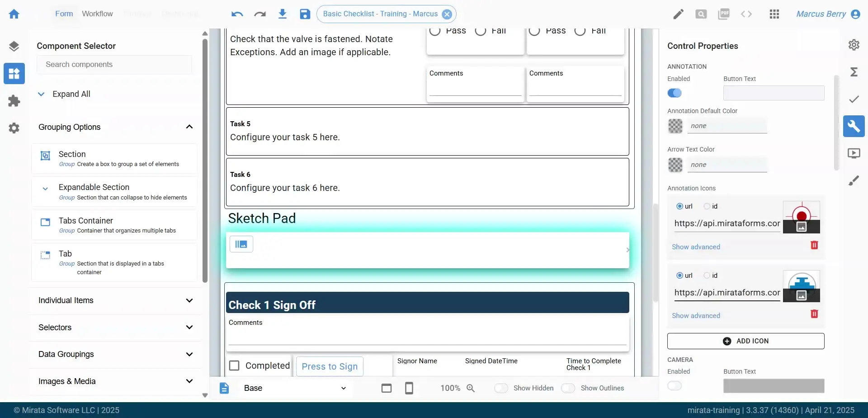Open Show advanced for the first annotation icon
Viewport: 868px width, 418px height.
point(696,247)
